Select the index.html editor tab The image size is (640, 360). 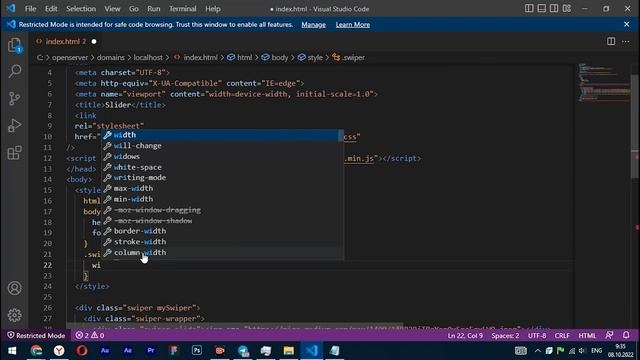[x=65, y=41]
